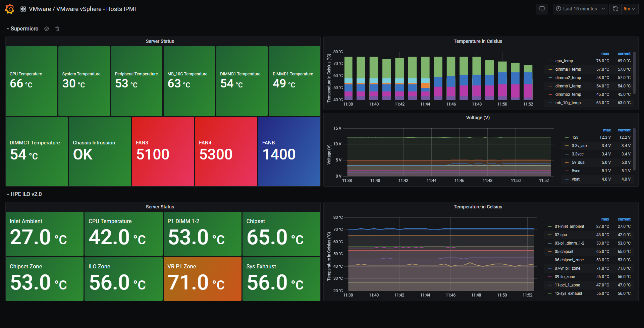Toggle 07-vr_p1_zone series in legend
Screen dimensions: 644x328
[567, 268]
